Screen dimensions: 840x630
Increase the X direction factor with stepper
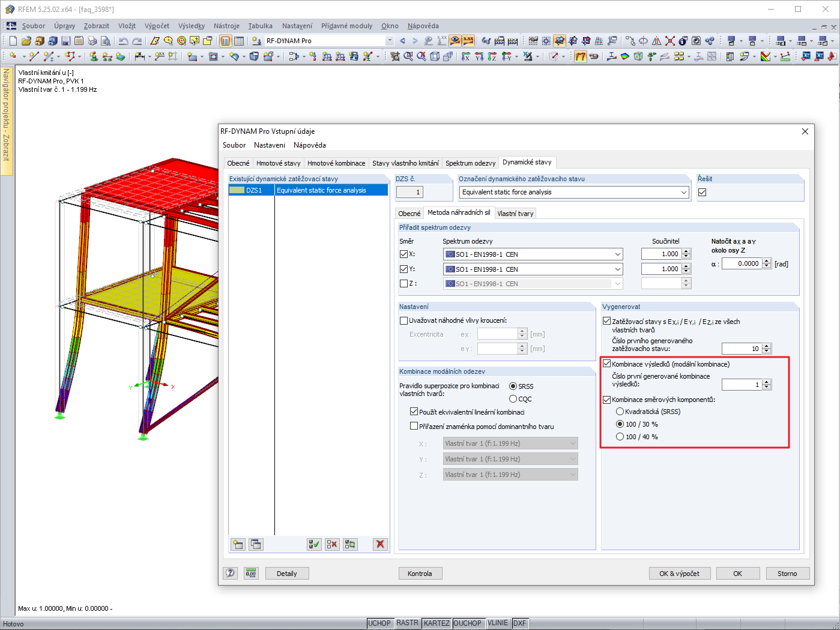[686, 251]
